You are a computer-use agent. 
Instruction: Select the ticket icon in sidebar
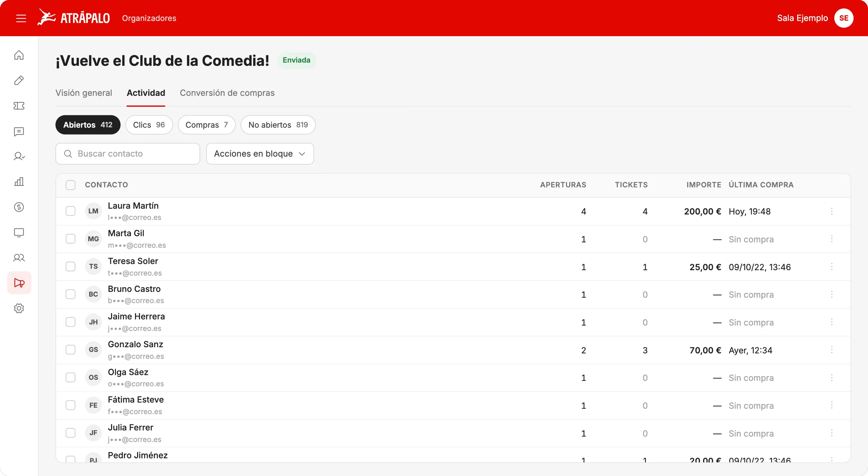[x=19, y=106]
